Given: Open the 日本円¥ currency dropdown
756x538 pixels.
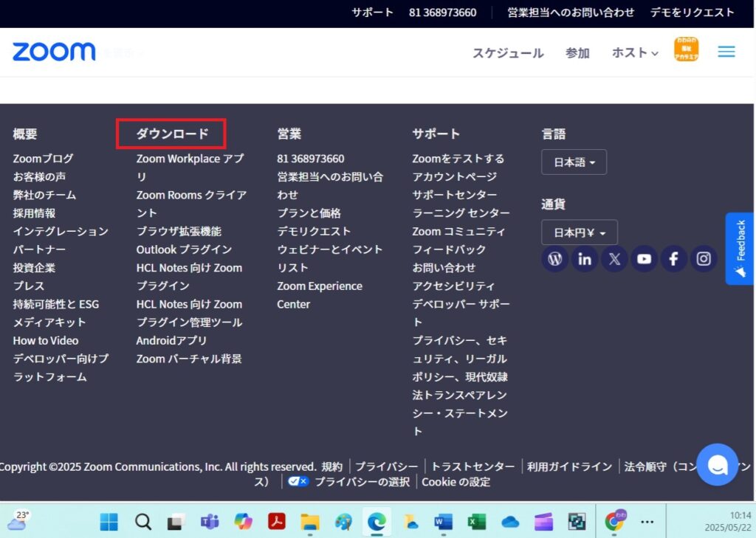Looking at the screenshot, I should pos(579,232).
